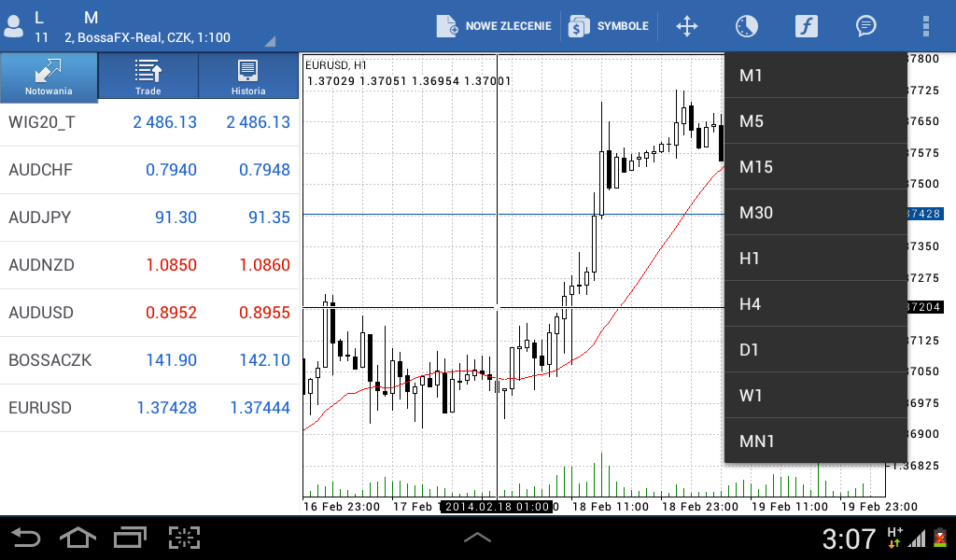This screenshot has width=956, height=560.
Task: Select the AUDJPY symbol
Action: click(39, 217)
